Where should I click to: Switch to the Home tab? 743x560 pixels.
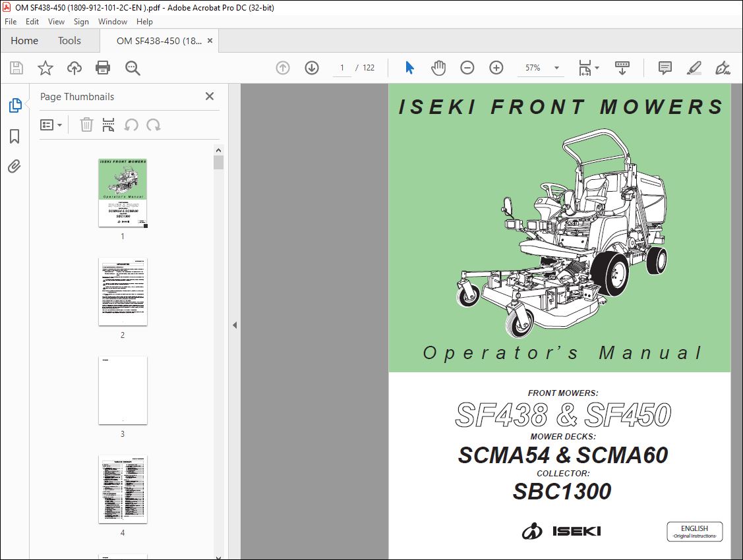[x=24, y=41]
